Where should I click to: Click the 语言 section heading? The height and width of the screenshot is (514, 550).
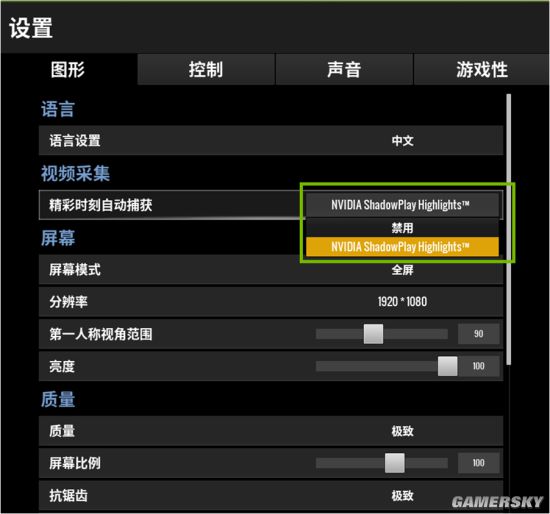point(58,109)
